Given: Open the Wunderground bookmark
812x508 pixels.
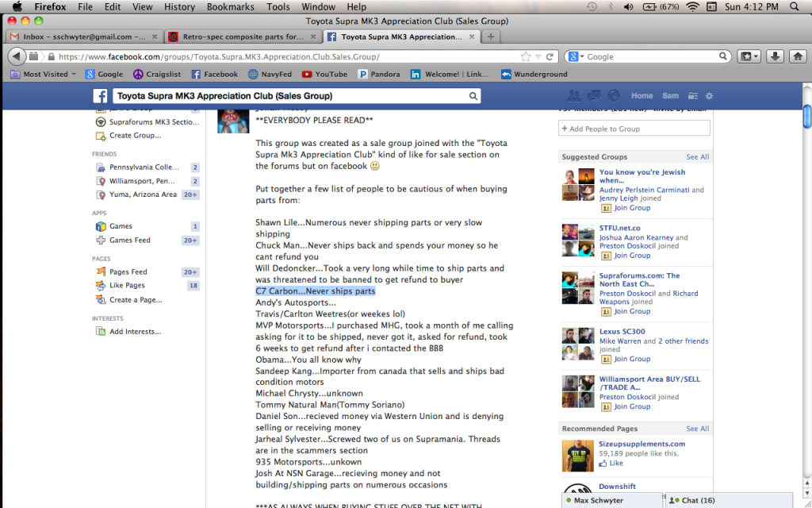Looking at the screenshot, I should click(534, 74).
